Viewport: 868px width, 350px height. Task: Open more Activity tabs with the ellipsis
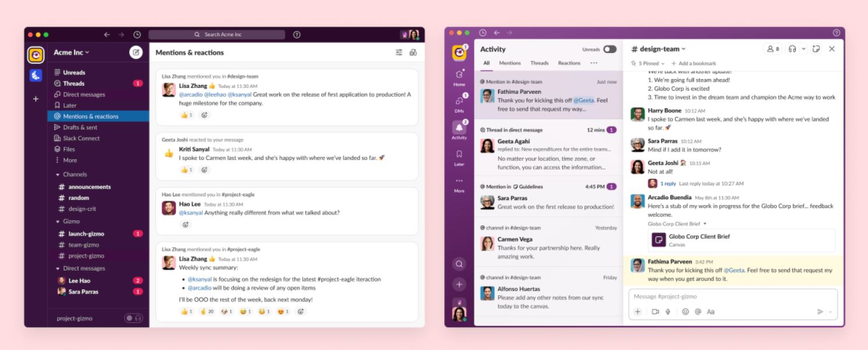click(x=594, y=63)
